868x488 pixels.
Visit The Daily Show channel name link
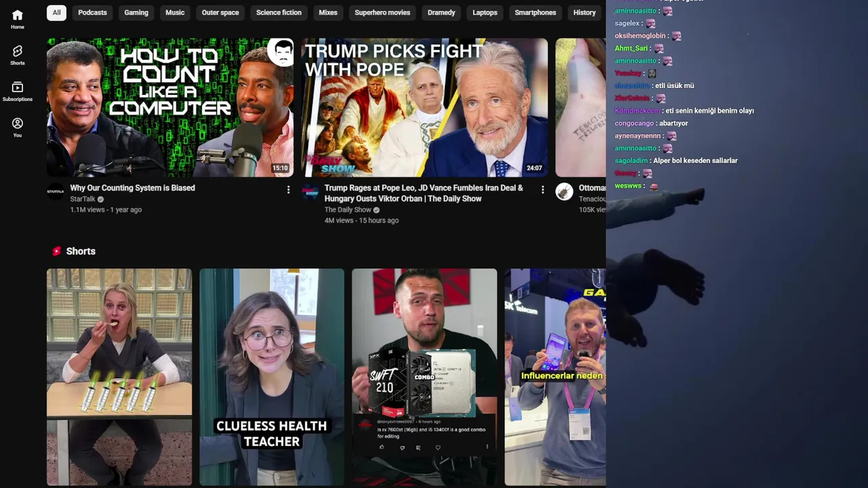tap(348, 210)
